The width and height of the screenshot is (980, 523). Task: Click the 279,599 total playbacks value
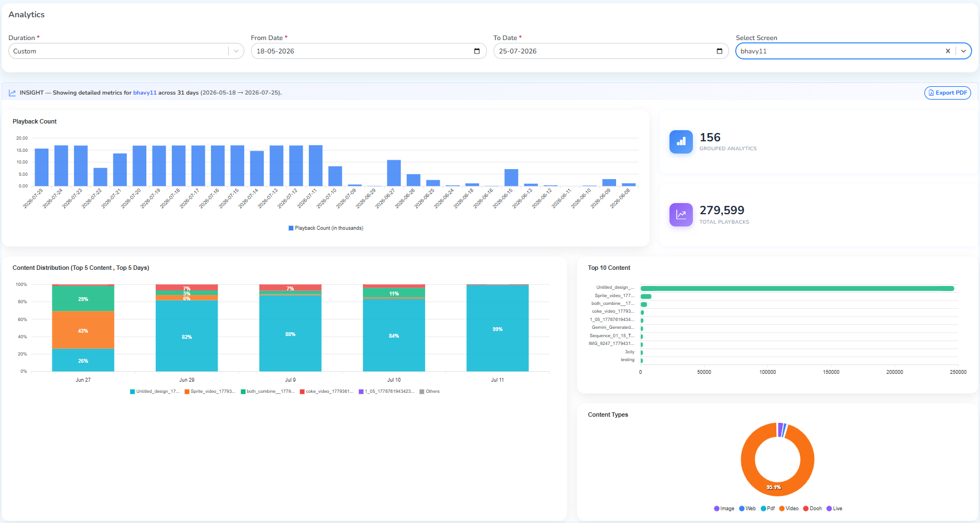click(x=722, y=210)
